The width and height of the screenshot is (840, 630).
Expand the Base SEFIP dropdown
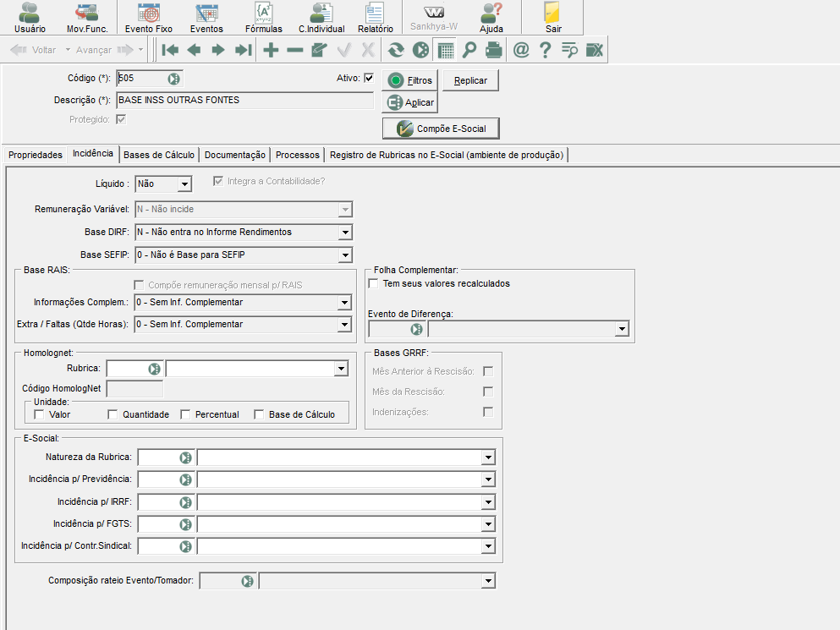point(345,255)
